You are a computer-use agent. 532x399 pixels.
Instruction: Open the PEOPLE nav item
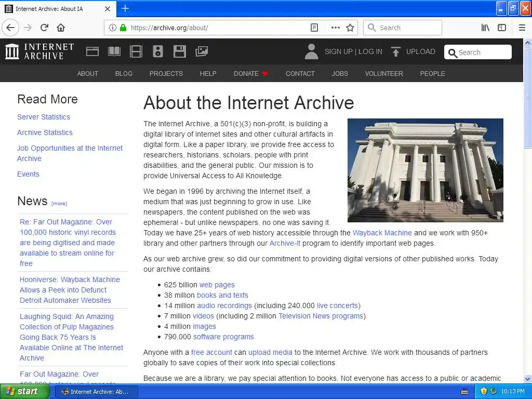(x=433, y=74)
